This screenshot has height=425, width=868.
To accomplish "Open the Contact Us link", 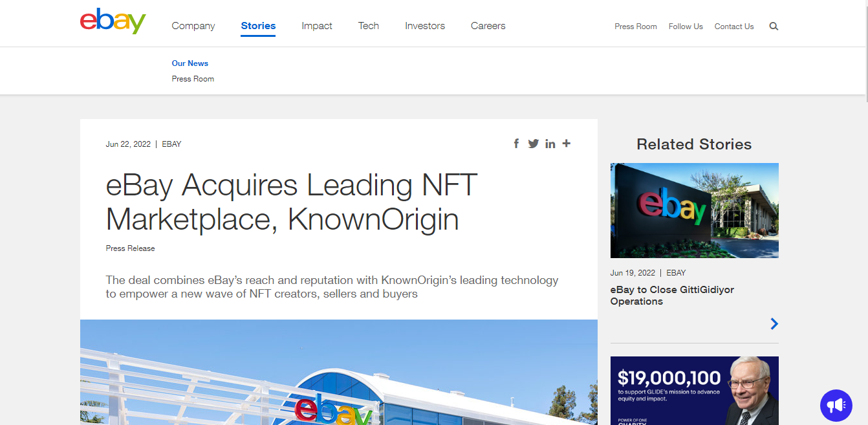I will pyautogui.click(x=734, y=27).
